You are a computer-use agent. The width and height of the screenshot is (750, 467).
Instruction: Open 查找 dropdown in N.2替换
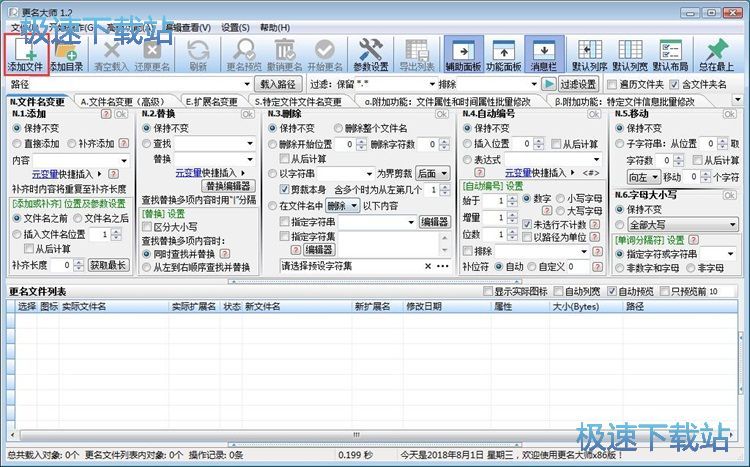250,143
